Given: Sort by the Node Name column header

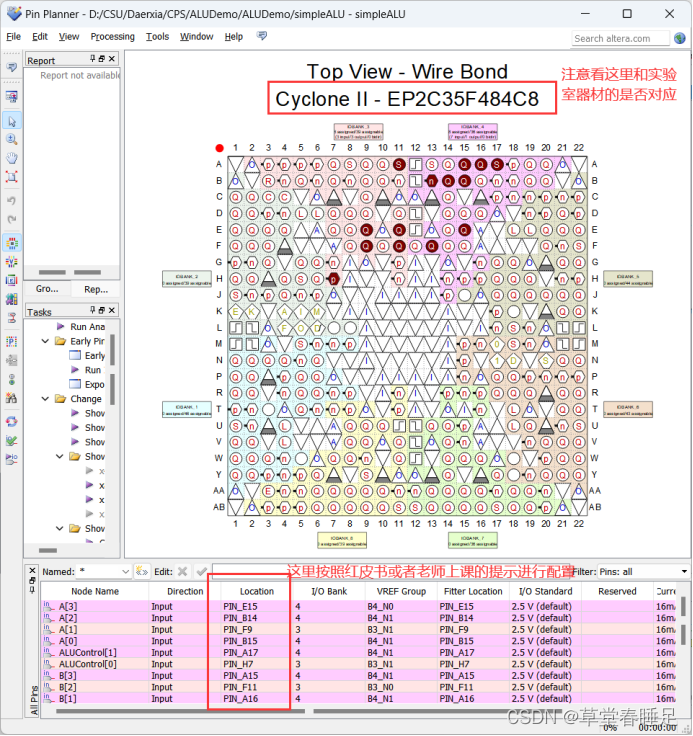Looking at the screenshot, I should pos(94,591).
